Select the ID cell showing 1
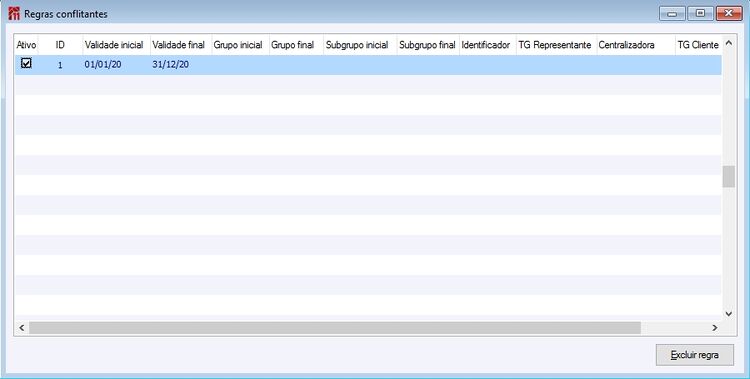This screenshot has height=379, width=750. (60, 65)
